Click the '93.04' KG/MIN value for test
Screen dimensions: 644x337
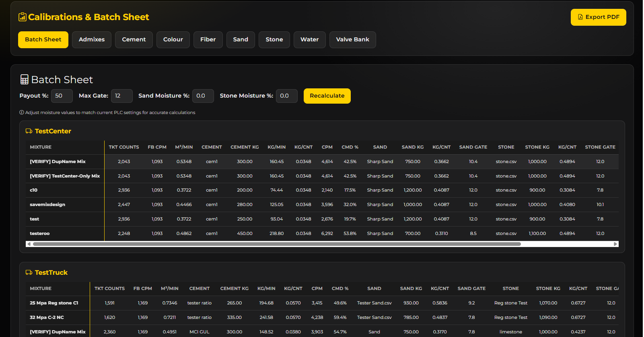click(277, 219)
